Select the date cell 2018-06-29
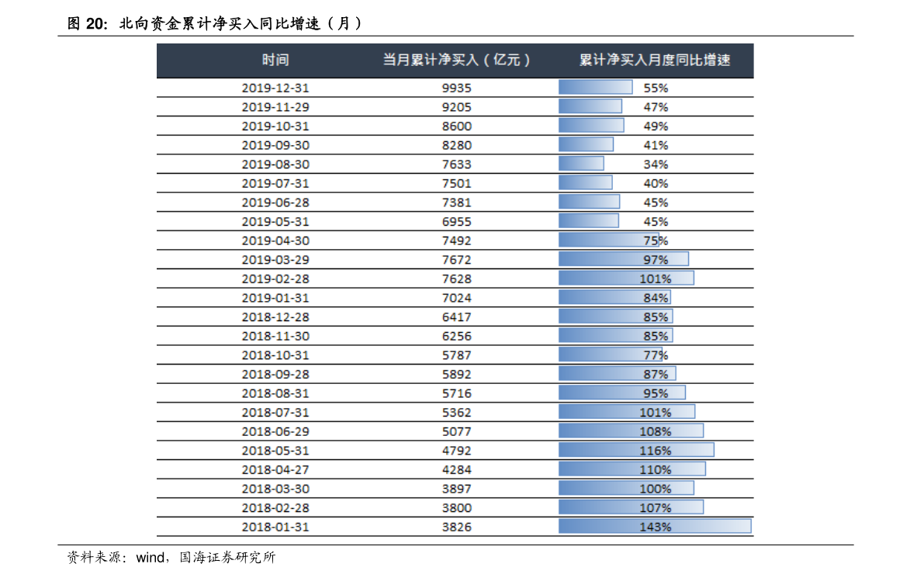Viewport: 924px width, 581px height. click(275, 431)
